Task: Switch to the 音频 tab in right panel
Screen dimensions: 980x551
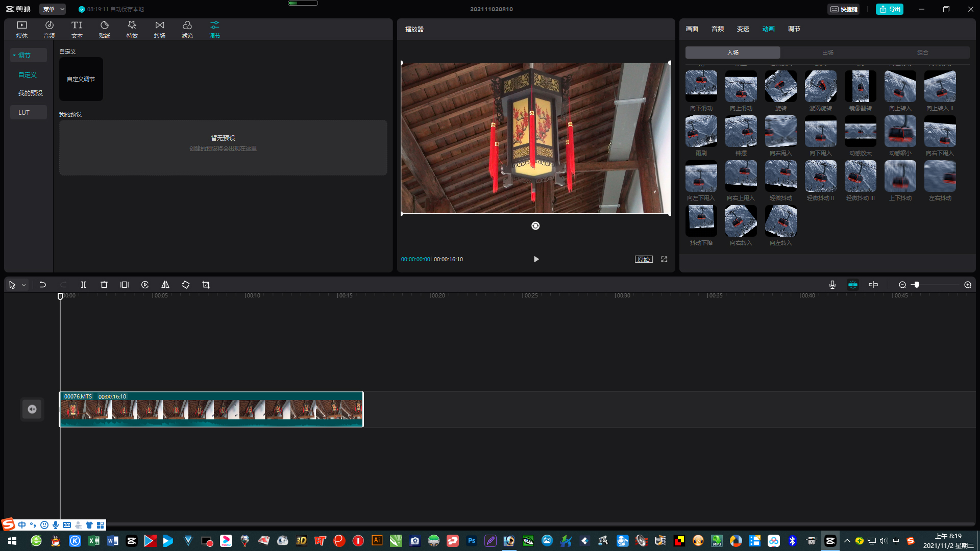Action: (718, 29)
